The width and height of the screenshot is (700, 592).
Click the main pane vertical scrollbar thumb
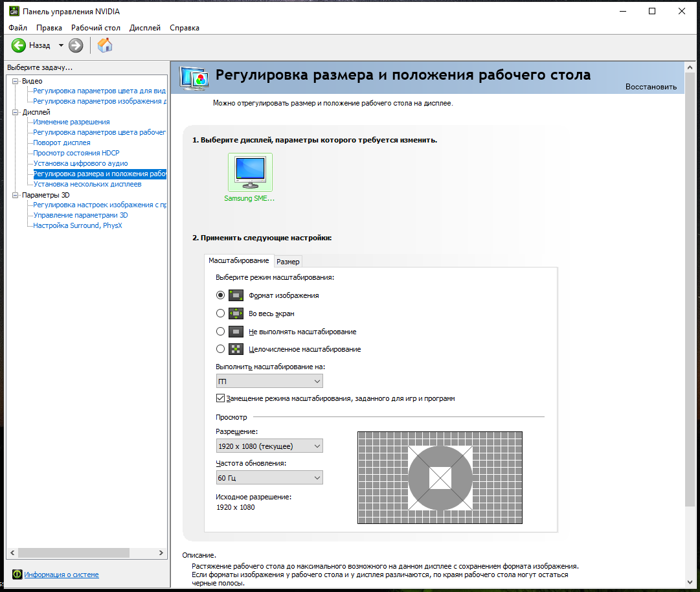click(690, 290)
